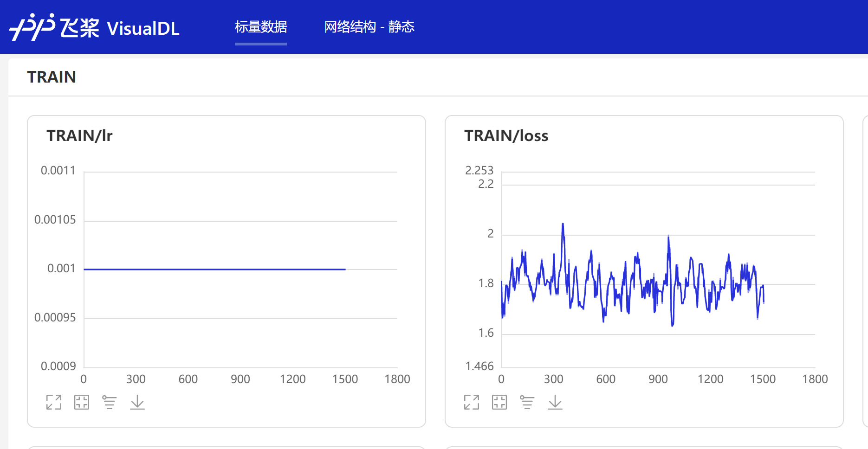
Task: Click the TRAIN/loss chart title
Action: click(x=506, y=135)
